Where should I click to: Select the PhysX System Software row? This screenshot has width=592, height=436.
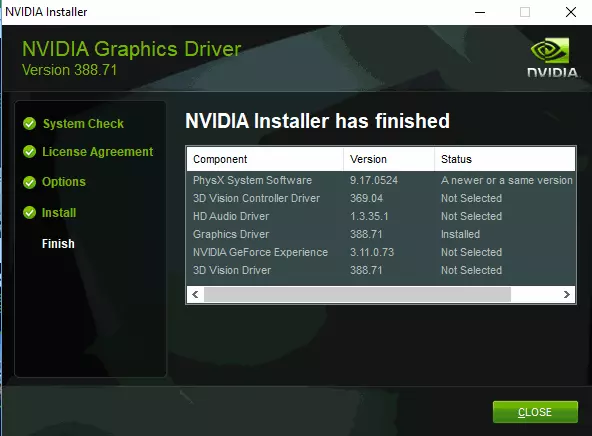(x=381, y=180)
